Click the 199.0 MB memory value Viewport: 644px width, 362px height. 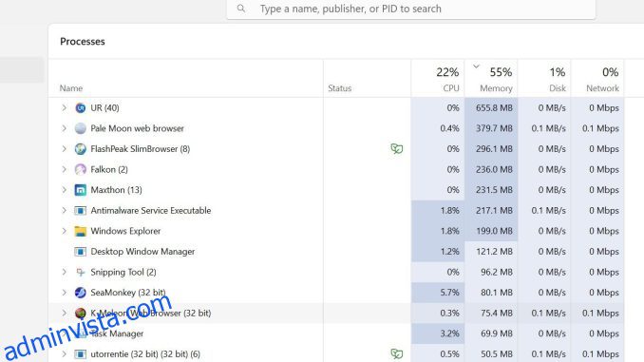(x=494, y=231)
